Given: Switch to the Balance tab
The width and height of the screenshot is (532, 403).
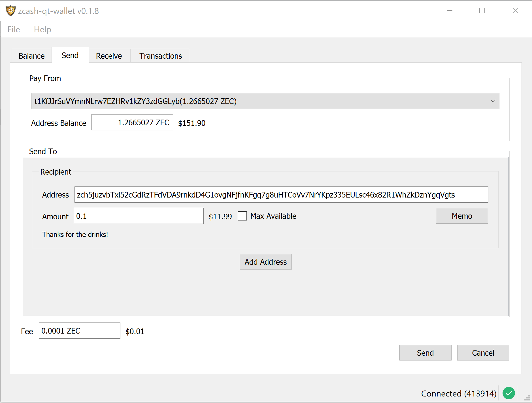Looking at the screenshot, I should pyautogui.click(x=31, y=56).
